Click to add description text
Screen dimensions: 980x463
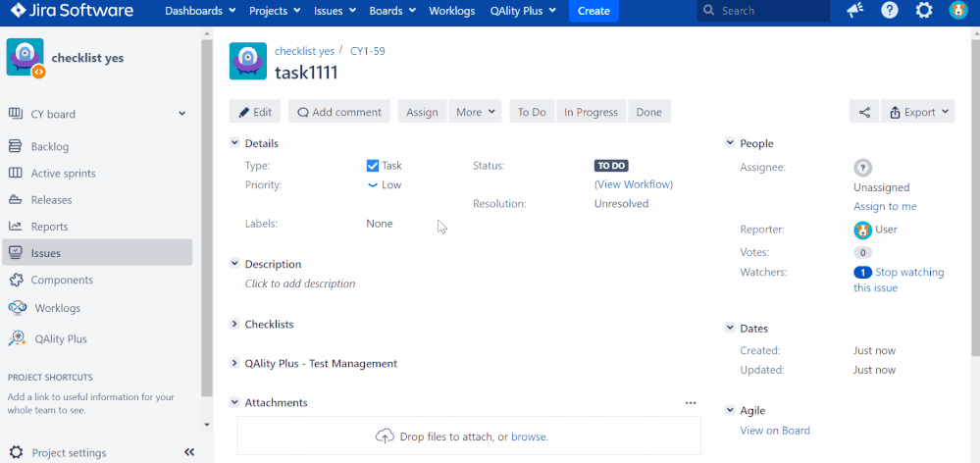[300, 283]
